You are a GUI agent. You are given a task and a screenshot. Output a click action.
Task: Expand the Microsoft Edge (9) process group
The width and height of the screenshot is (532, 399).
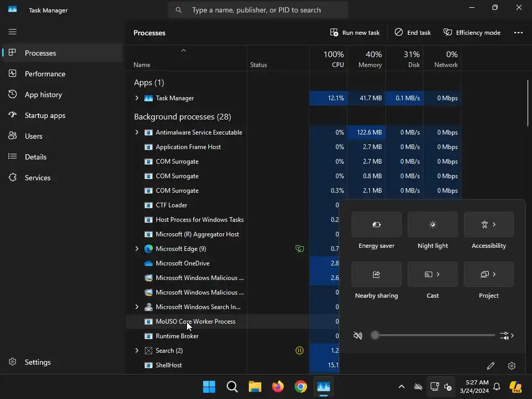(137, 249)
